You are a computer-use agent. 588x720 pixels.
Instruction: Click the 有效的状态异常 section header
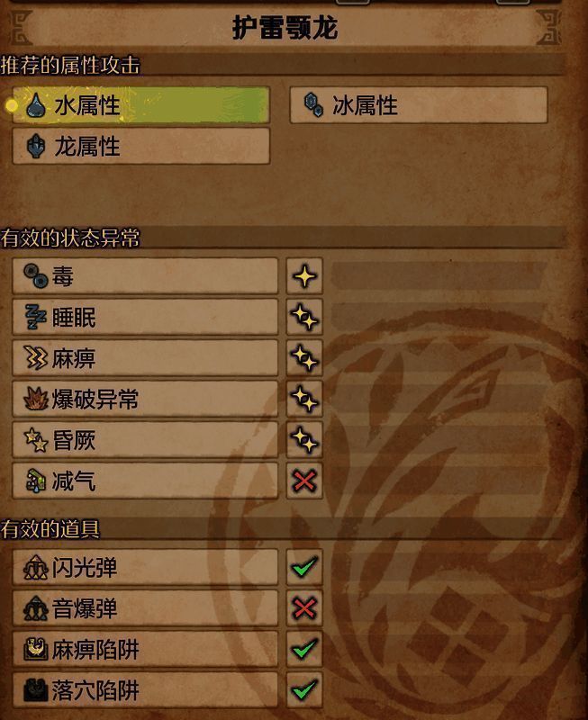tap(70, 238)
